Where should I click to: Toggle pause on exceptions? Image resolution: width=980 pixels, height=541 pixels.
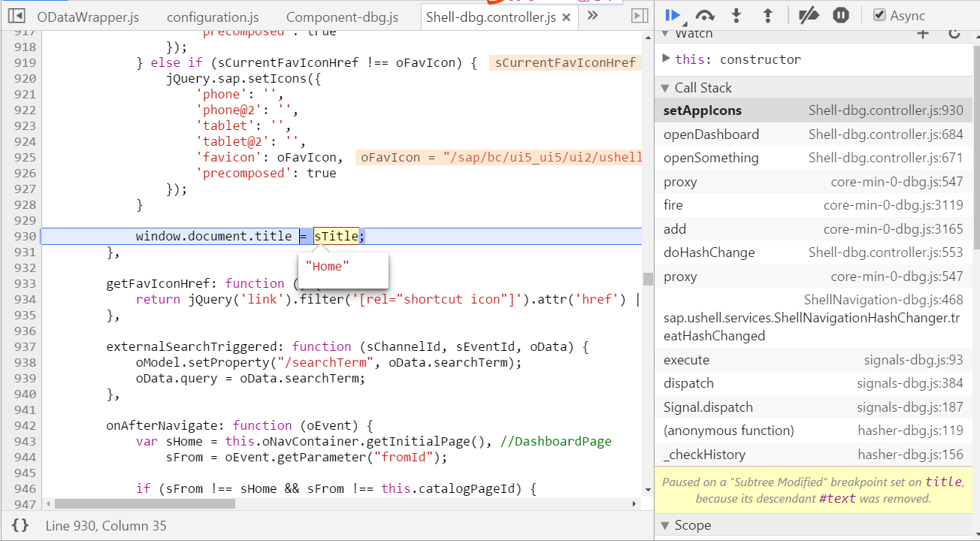point(841,15)
